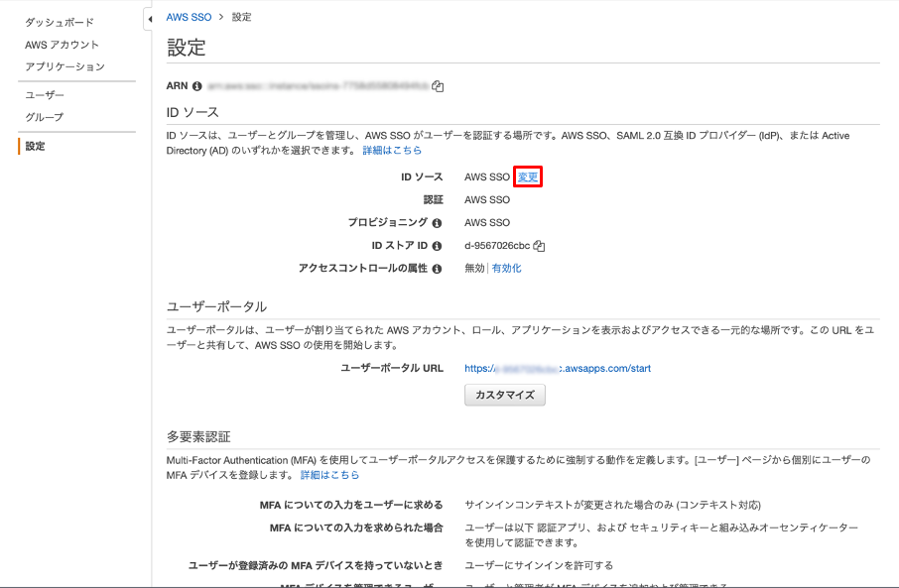Click the info icon beside ID ストア ID
The width and height of the screenshot is (899, 588).
click(x=437, y=246)
